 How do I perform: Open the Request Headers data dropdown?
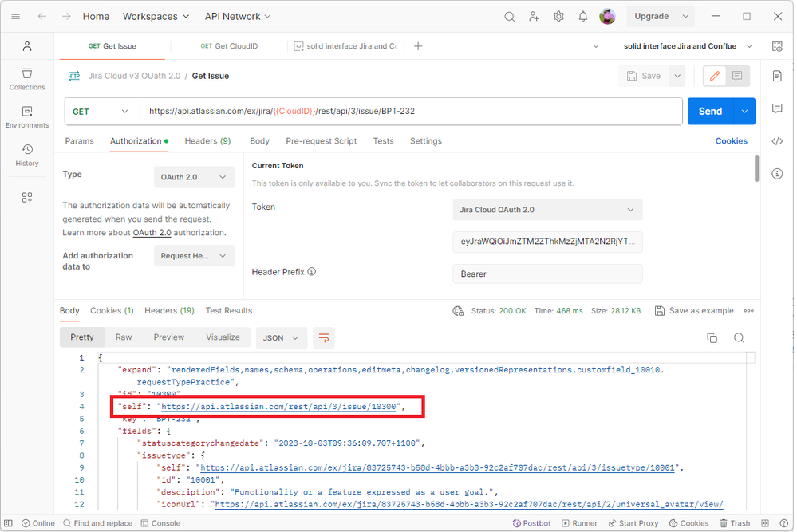pyautogui.click(x=194, y=256)
